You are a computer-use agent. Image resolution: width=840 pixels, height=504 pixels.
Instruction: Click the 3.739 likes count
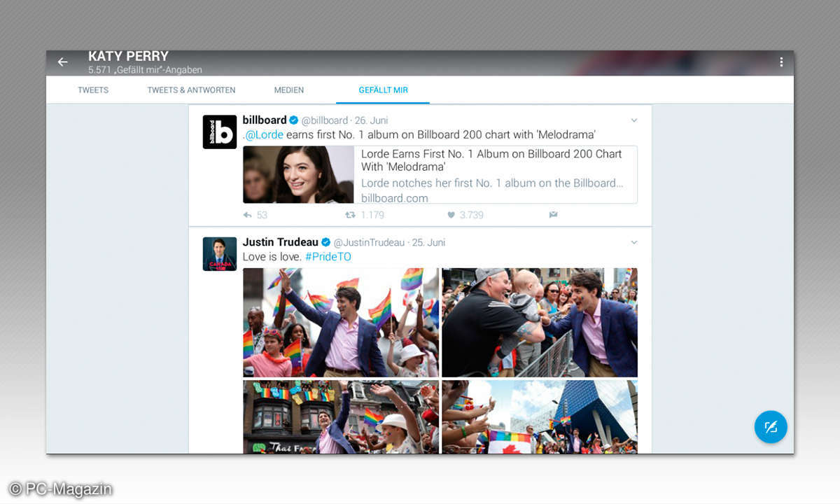pos(472,215)
